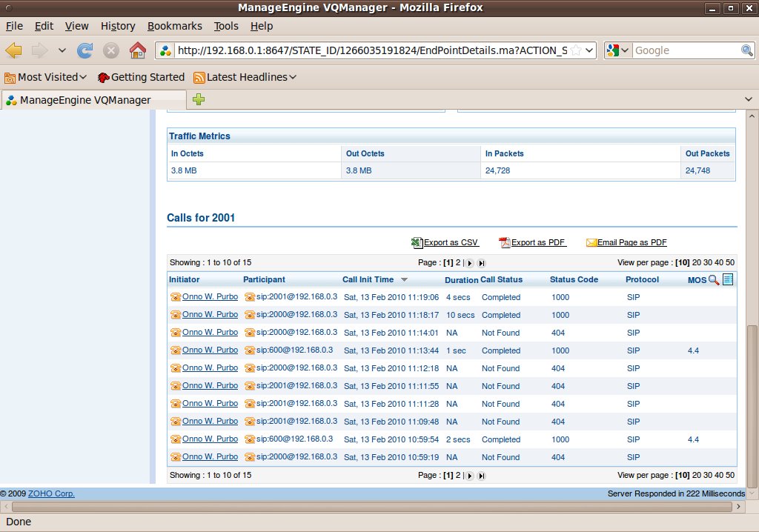The image size is (759, 532).
Task: Click the magnifier search icon beside MOS
Action: (x=714, y=279)
